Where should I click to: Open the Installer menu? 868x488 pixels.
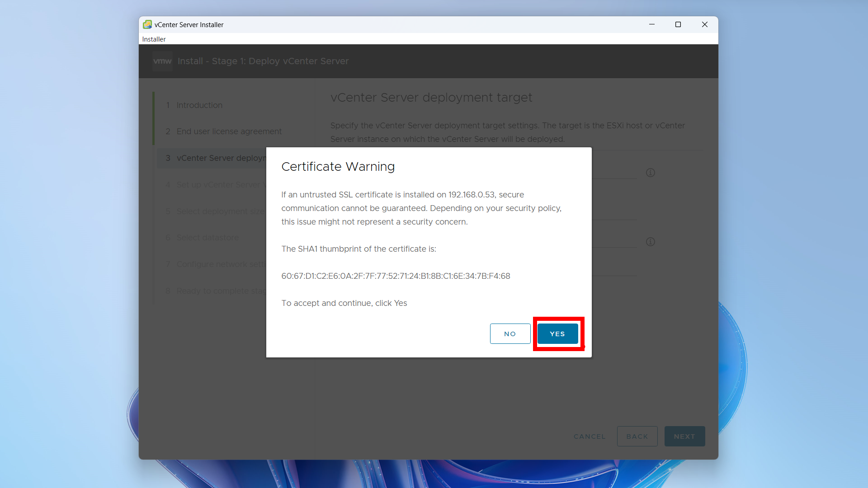[x=154, y=39]
